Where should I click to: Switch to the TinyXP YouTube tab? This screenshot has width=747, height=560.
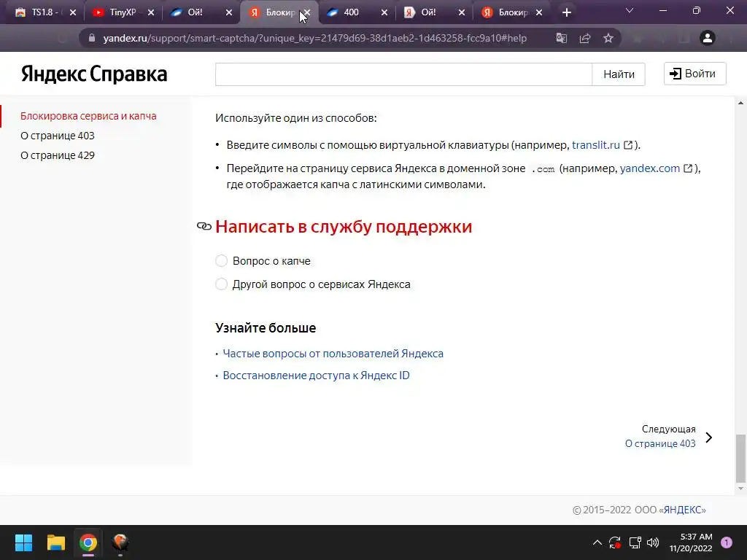122,12
